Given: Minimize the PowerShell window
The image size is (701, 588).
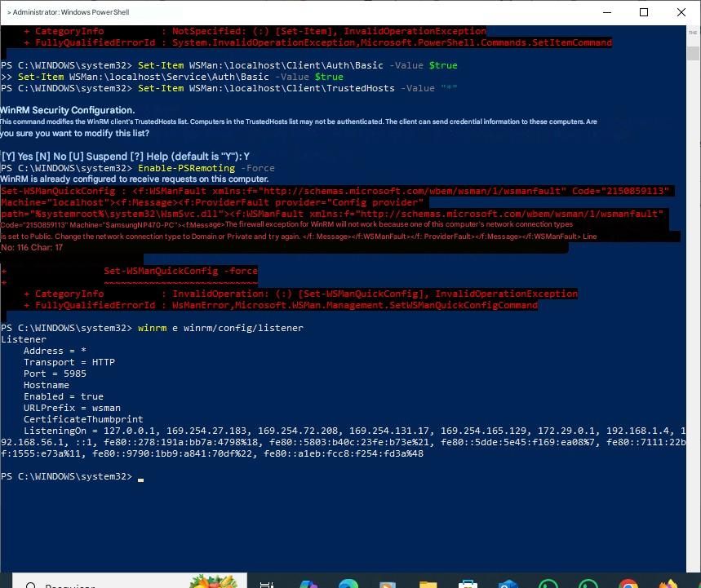Looking at the screenshot, I should (x=607, y=12).
